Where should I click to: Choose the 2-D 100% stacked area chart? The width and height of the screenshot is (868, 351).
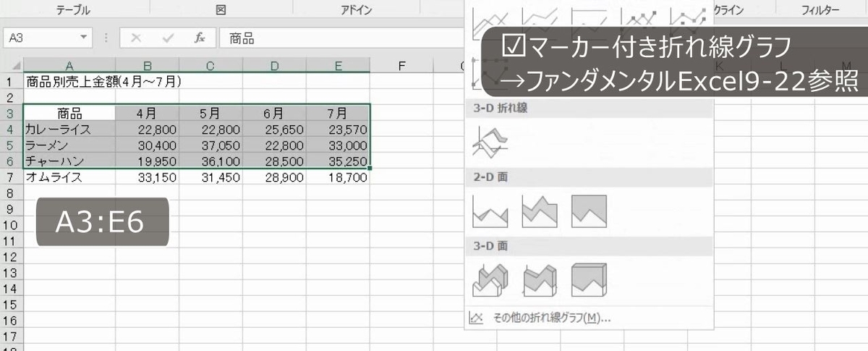(x=589, y=211)
